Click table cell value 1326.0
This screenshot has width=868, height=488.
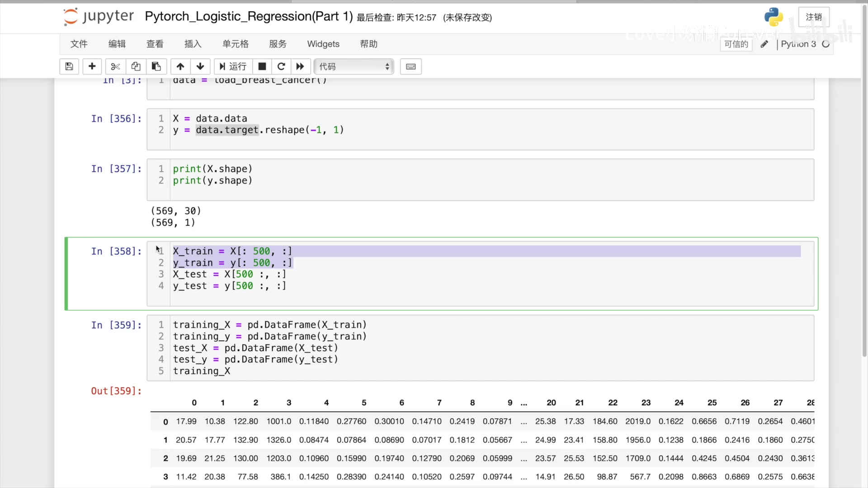pyautogui.click(x=278, y=440)
